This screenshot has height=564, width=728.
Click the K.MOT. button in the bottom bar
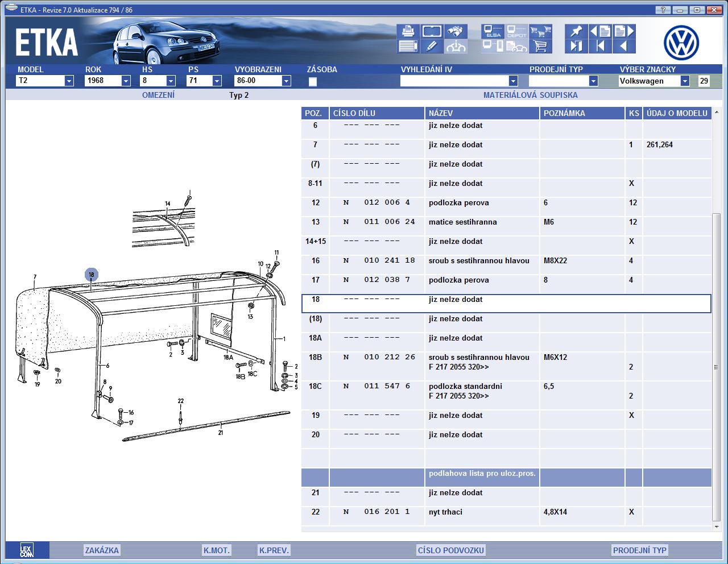[x=217, y=550]
